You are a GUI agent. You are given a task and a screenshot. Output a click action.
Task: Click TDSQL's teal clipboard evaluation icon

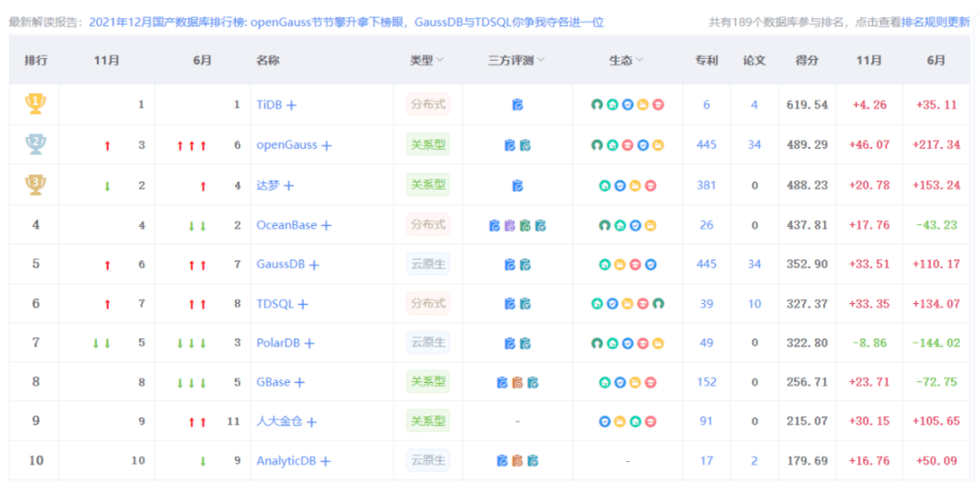pos(525,304)
